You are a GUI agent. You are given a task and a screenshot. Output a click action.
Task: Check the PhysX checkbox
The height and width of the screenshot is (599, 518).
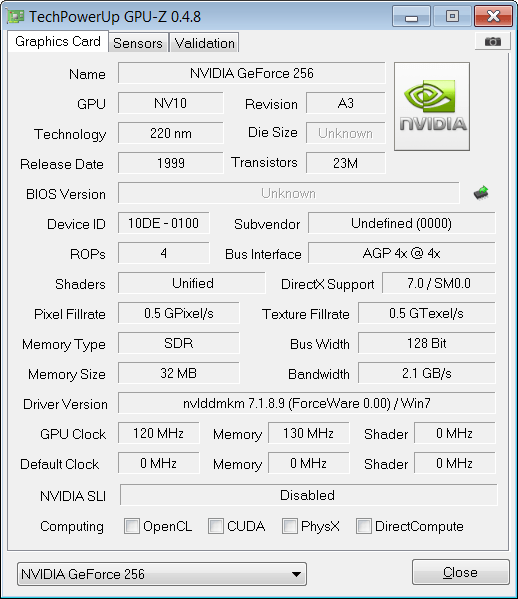[290, 526]
